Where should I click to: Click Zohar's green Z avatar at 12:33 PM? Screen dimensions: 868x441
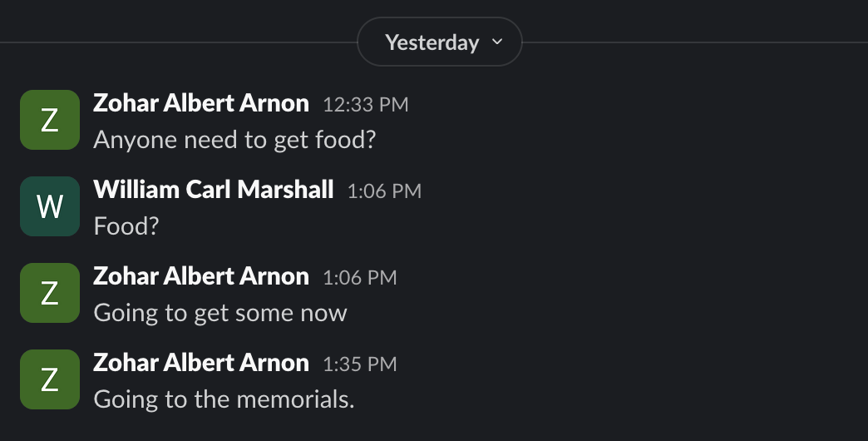pyautogui.click(x=50, y=120)
